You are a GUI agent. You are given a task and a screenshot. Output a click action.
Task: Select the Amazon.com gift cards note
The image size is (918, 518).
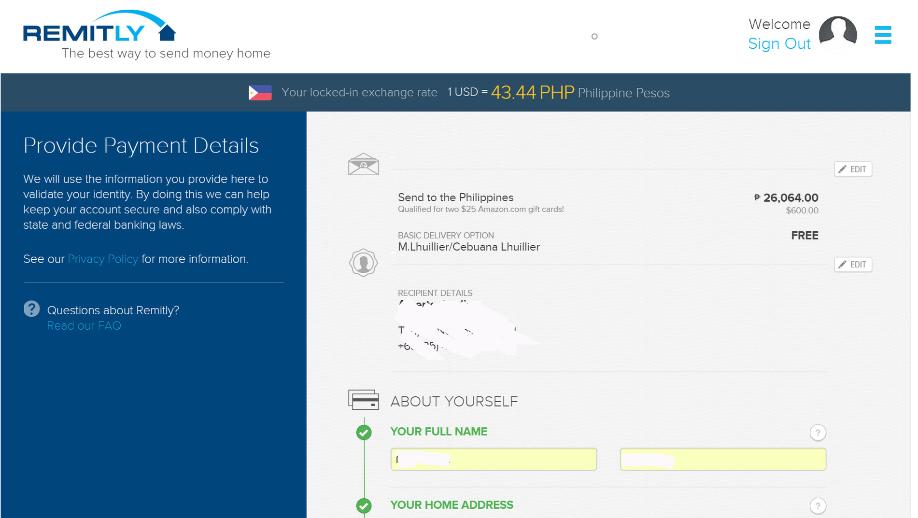coord(481,209)
